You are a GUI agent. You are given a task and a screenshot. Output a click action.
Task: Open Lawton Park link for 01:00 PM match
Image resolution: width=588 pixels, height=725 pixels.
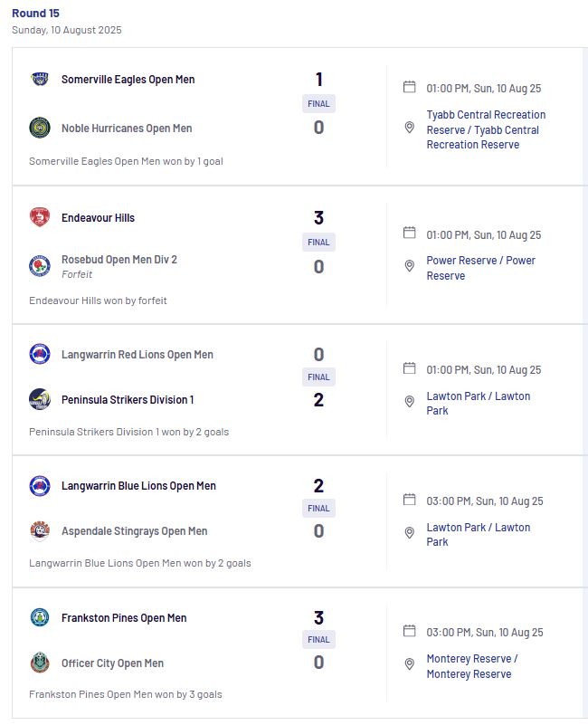478,403
